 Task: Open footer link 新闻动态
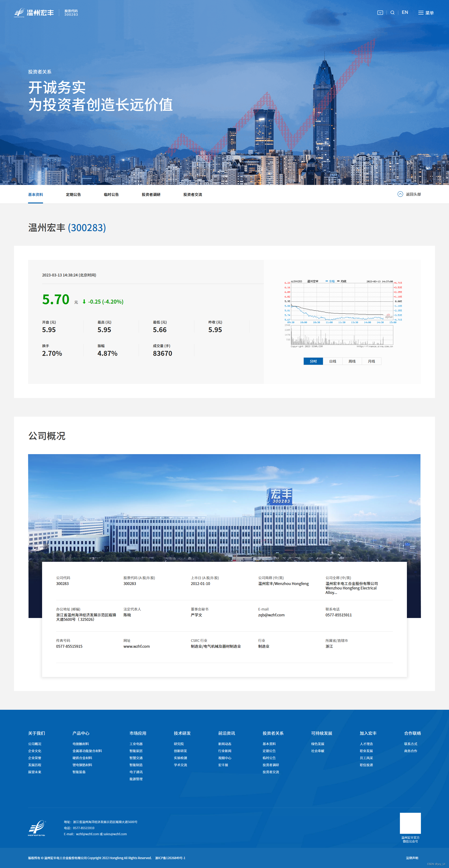pyautogui.click(x=225, y=744)
